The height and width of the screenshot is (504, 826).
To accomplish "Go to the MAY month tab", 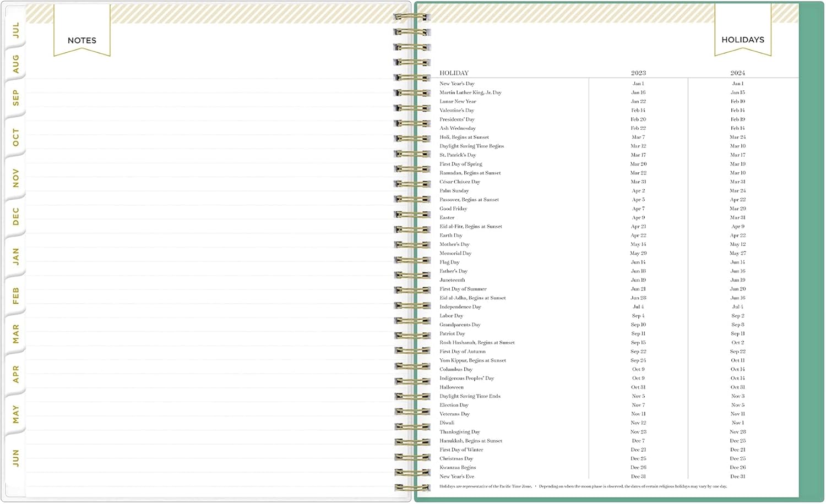I will (x=15, y=414).
